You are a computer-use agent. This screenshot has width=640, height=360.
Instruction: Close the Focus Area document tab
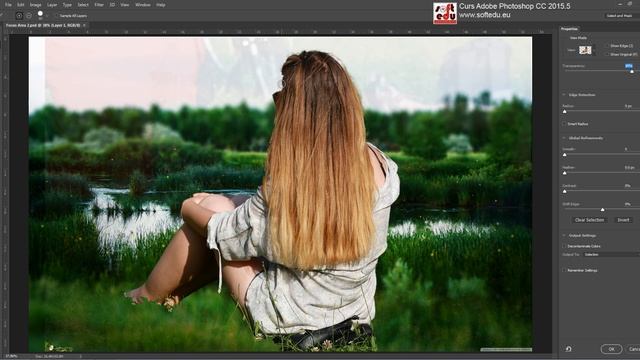pos(84,25)
